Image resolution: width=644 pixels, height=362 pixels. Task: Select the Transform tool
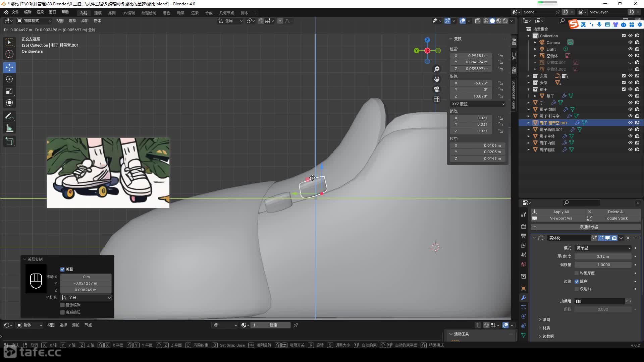coord(9,103)
